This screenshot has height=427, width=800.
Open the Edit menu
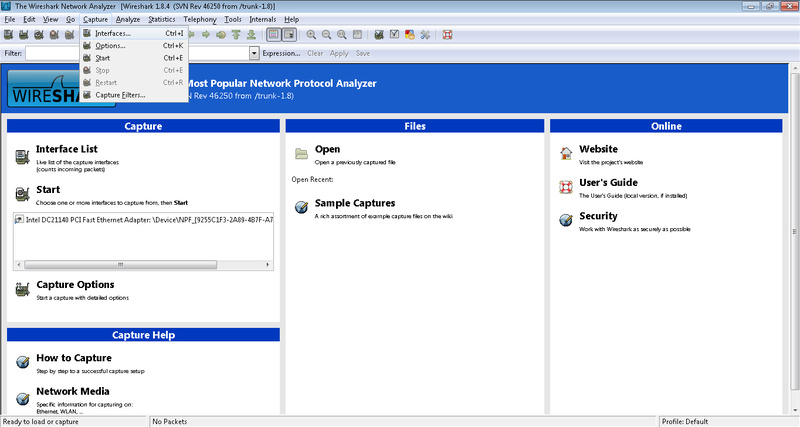(x=29, y=19)
